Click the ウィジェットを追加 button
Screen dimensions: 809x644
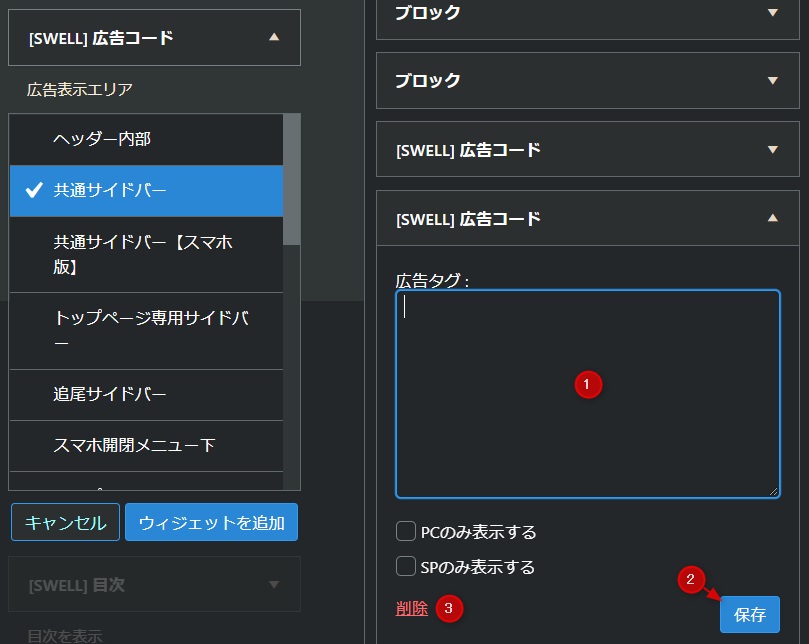coord(211,522)
